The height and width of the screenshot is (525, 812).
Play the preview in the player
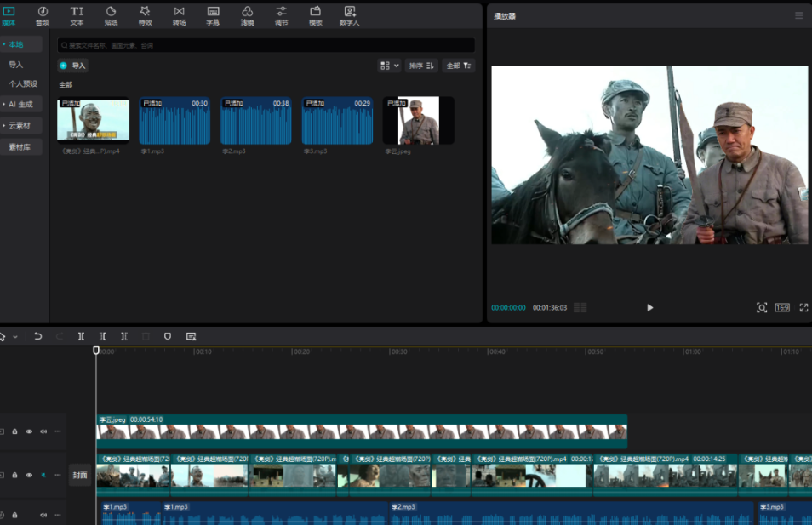click(x=650, y=307)
